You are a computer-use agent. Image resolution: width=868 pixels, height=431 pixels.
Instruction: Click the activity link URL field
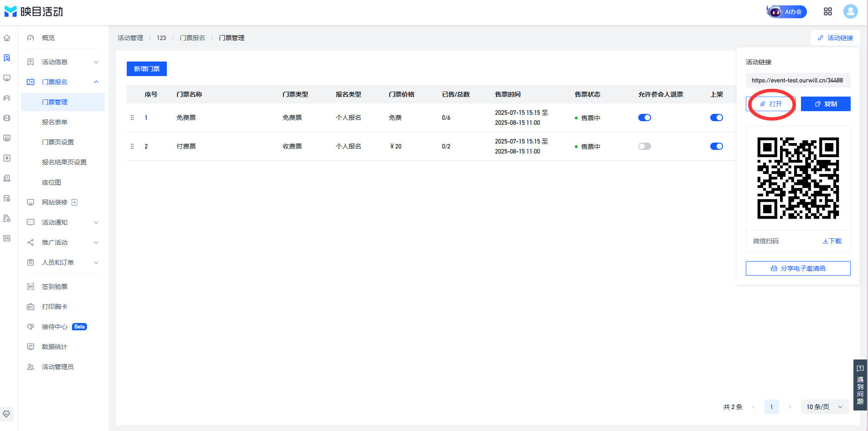[x=798, y=80]
